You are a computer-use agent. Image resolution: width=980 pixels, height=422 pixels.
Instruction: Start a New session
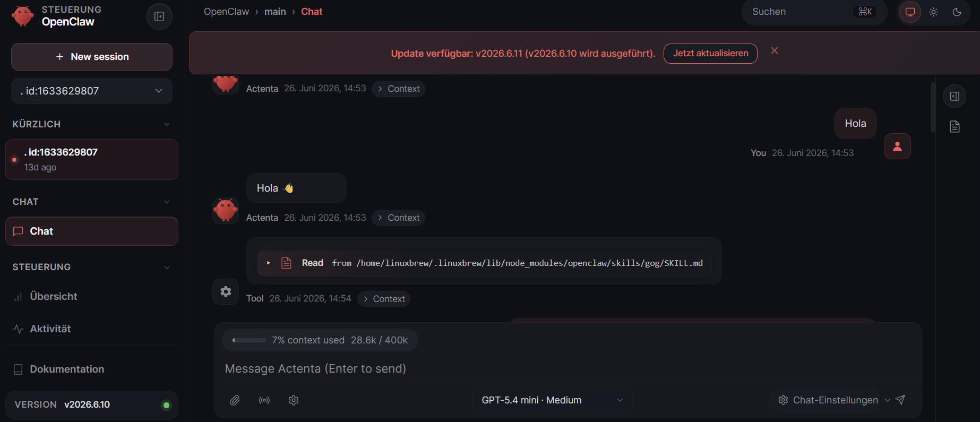[92, 57]
